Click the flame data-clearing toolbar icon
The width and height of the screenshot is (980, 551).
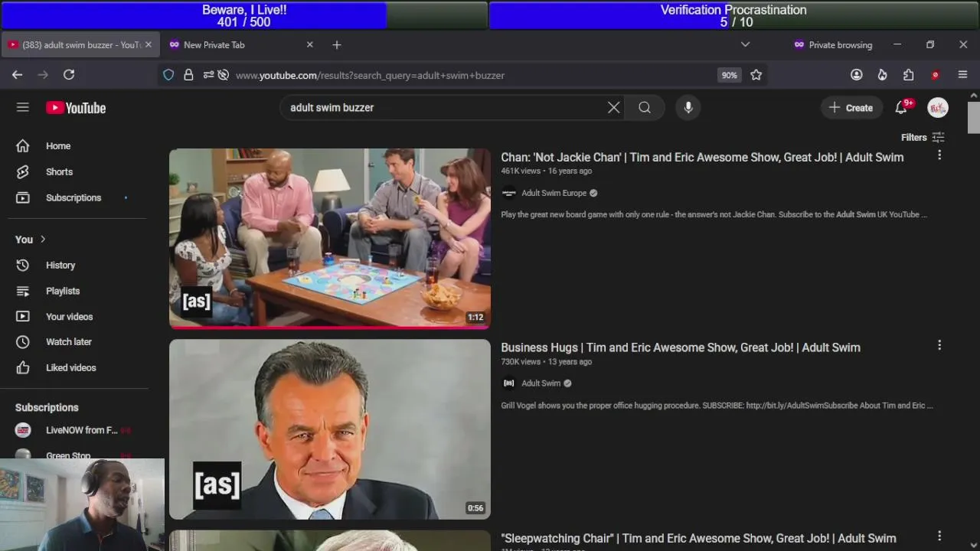pos(882,75)
